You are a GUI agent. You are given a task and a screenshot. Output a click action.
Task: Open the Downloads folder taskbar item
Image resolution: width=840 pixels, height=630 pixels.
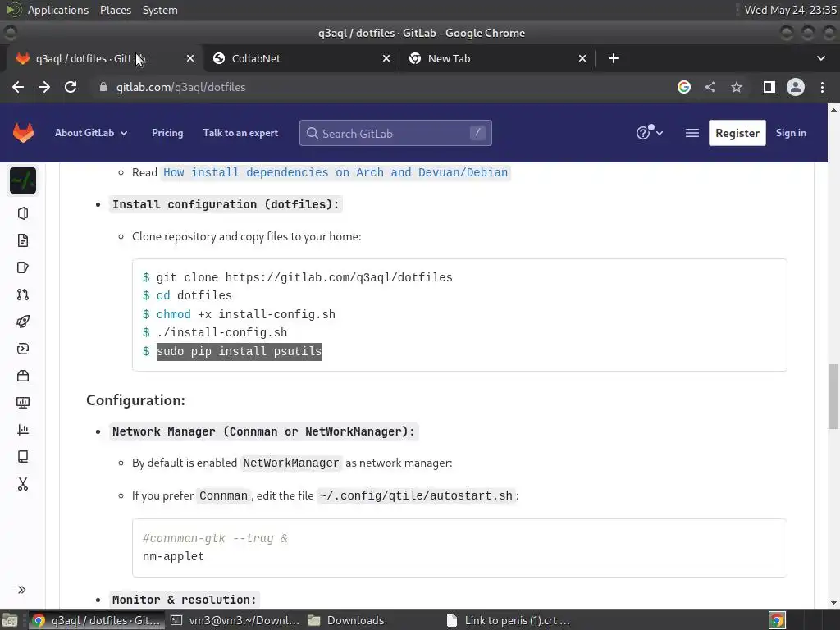(x=346, y=620)
